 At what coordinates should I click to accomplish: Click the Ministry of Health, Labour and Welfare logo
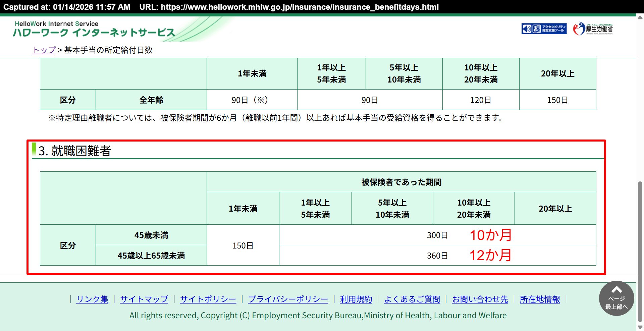[x=593, y=29]
